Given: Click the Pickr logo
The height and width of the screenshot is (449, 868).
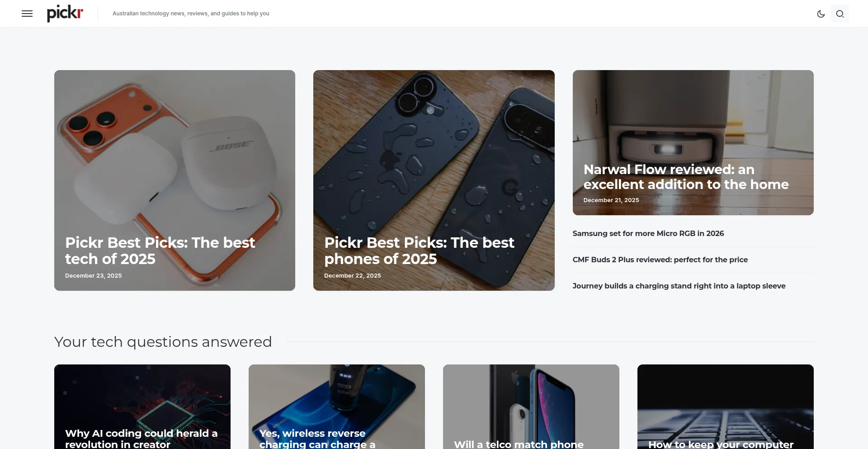Looking at the screenshot, I should point(65,13).
